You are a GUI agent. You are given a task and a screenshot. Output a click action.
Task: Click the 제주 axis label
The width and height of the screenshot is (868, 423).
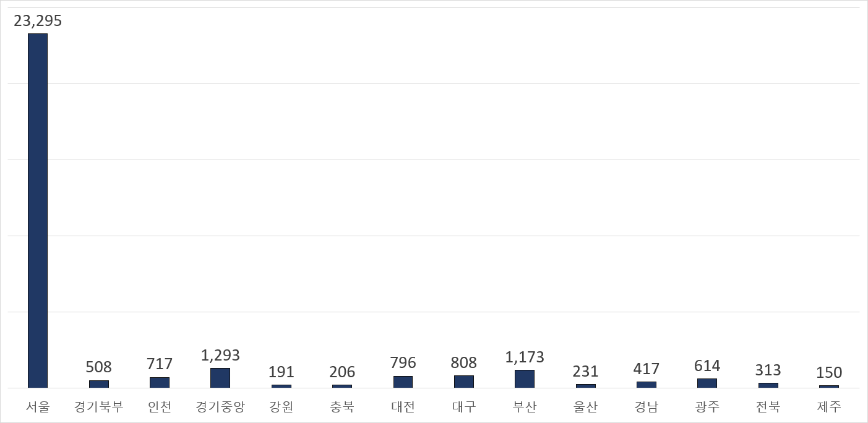click(828, 407)
